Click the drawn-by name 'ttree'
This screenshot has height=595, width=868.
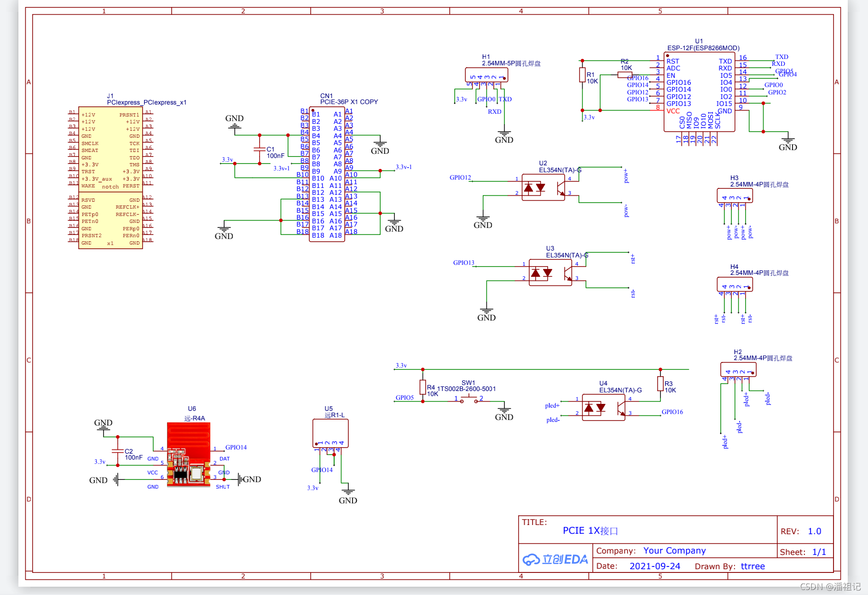[753, 566]
